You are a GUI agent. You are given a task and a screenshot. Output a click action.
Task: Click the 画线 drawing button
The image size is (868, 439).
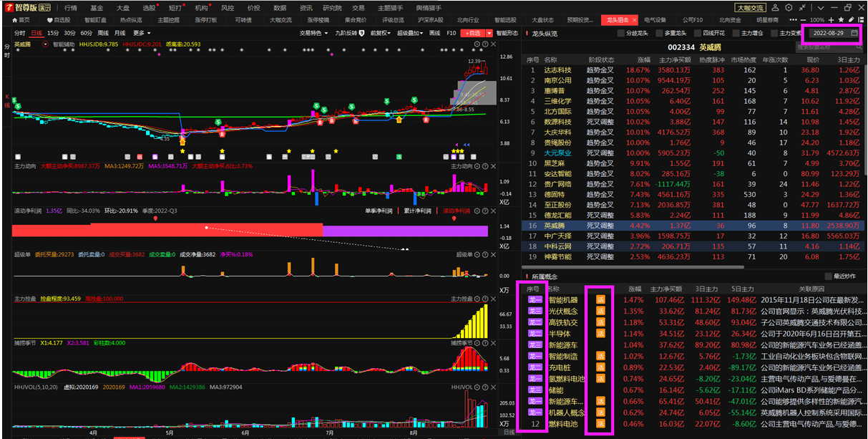[x=434, y=33]
